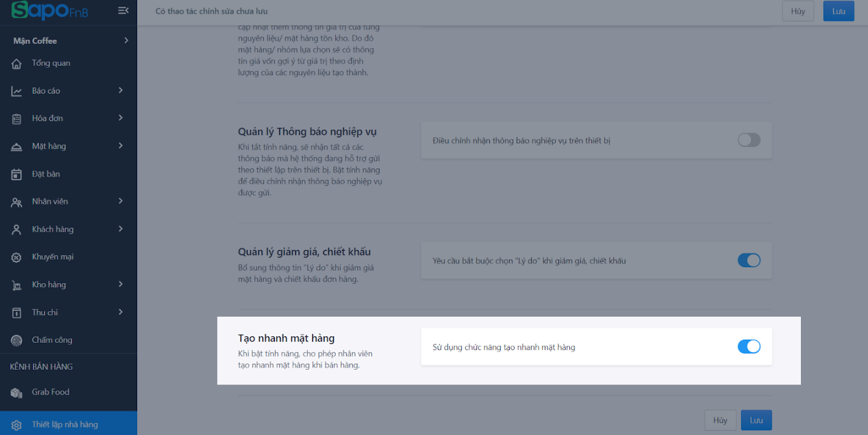
Task: Click the Đặt bàn calendar icon
Action: tap(16, 174)
